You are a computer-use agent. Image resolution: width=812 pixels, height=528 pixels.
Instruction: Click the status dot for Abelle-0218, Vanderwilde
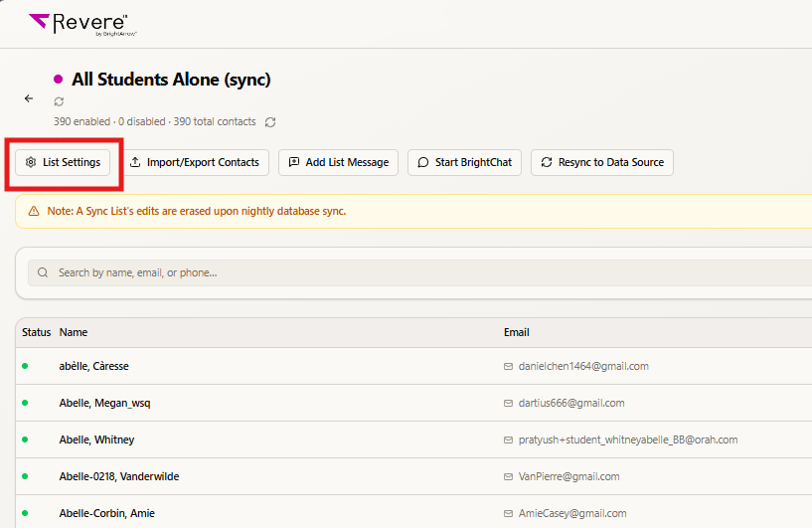(x=25, y=476)
